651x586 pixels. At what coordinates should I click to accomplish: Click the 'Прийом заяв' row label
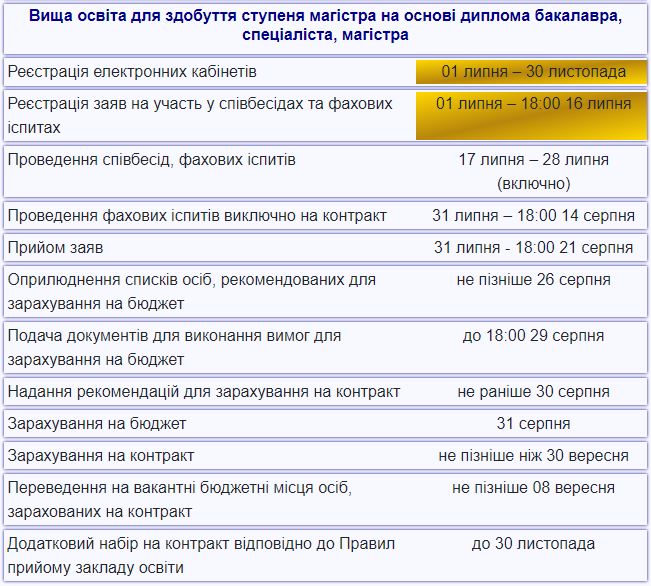tap(55, 247)
